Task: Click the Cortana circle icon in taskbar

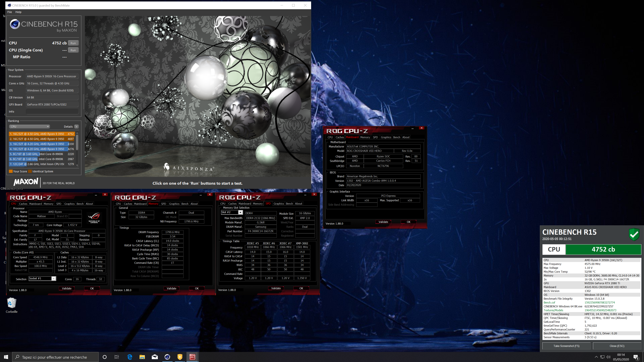Action: click(x=104, y=357)
